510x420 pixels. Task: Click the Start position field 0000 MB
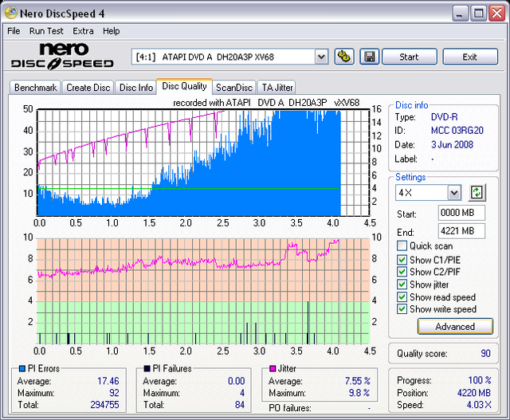click(461, 213)
